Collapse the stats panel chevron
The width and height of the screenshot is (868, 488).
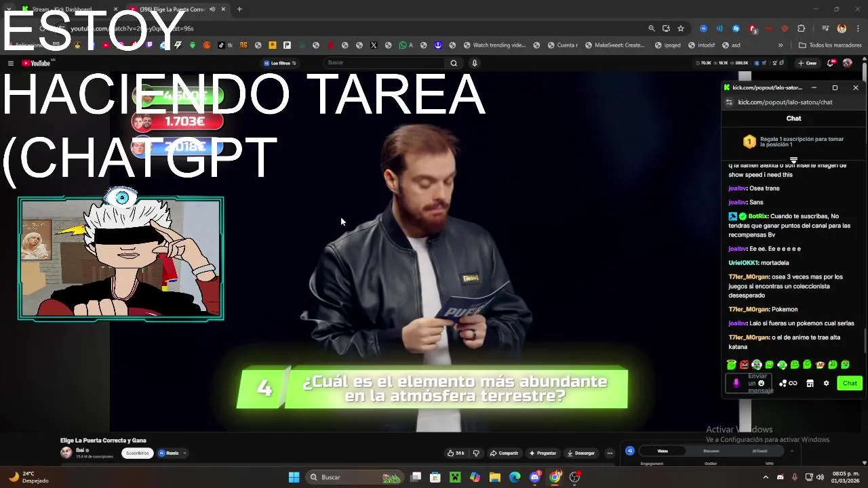click(x=791, y=451)
